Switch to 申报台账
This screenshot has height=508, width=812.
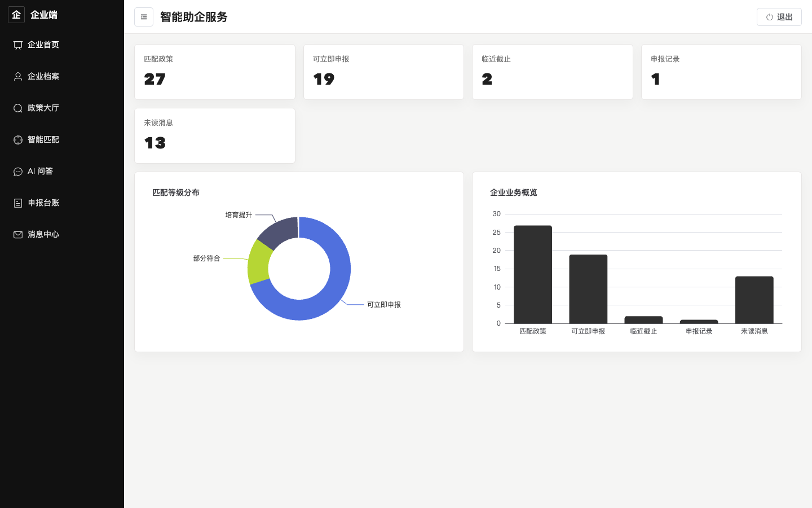62,203
